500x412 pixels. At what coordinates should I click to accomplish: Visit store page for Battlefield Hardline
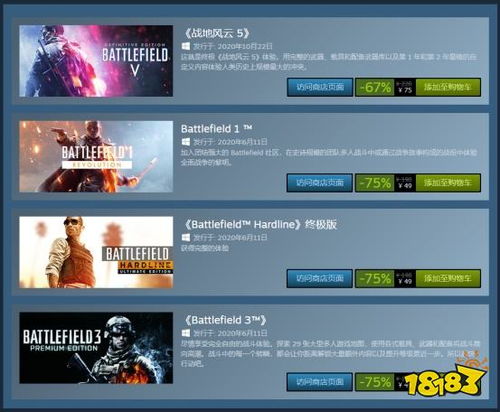tap(320, 278)
